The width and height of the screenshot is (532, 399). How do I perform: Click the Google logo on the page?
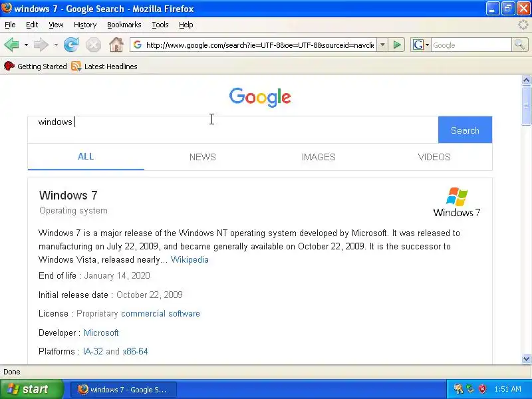click(260, 97)
